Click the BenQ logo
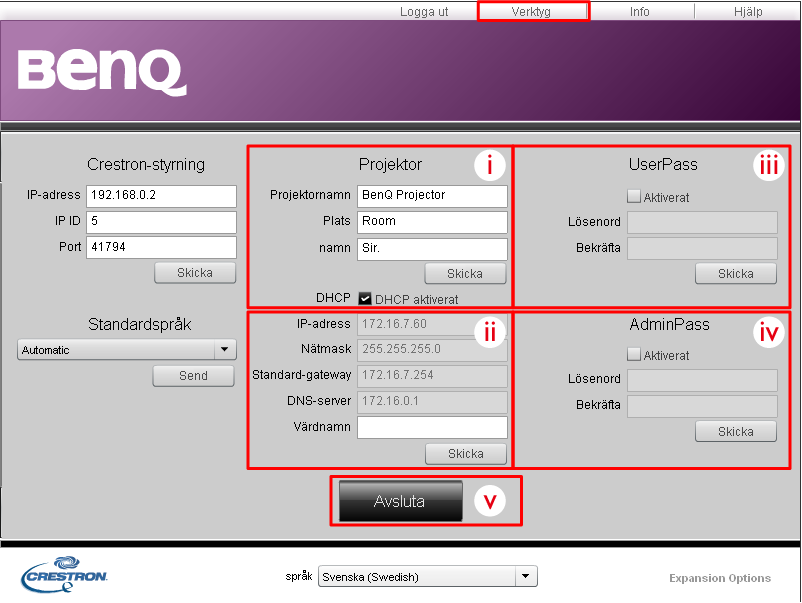 coord(102,72)
